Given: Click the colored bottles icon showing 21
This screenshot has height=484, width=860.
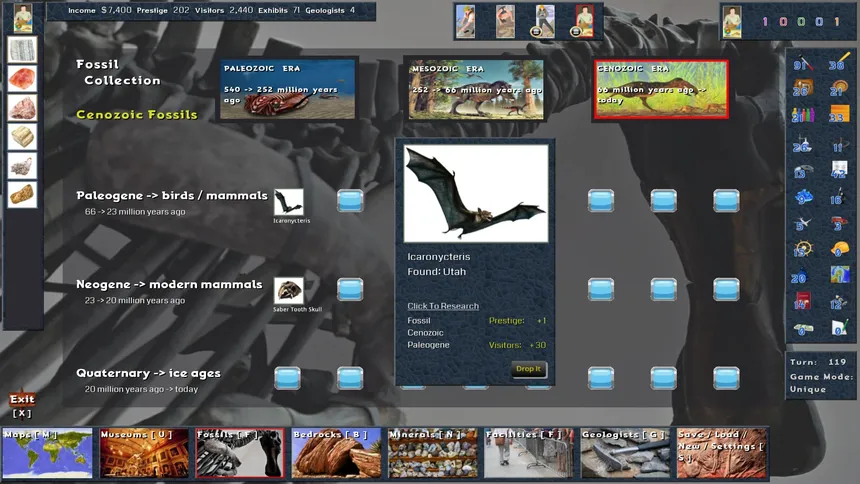Looking at the screenshot, I should [802, 115].
